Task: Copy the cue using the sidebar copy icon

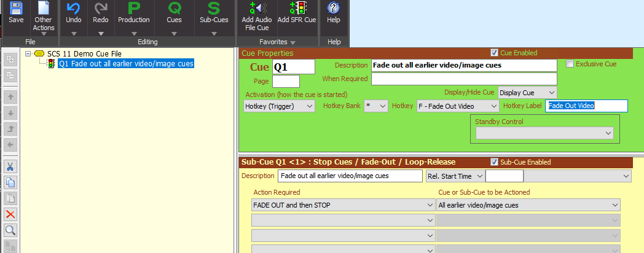Action: 10,182
